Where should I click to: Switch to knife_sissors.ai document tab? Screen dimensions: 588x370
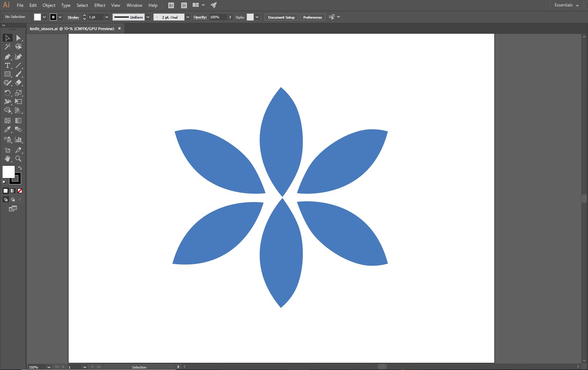coord(72,29)
